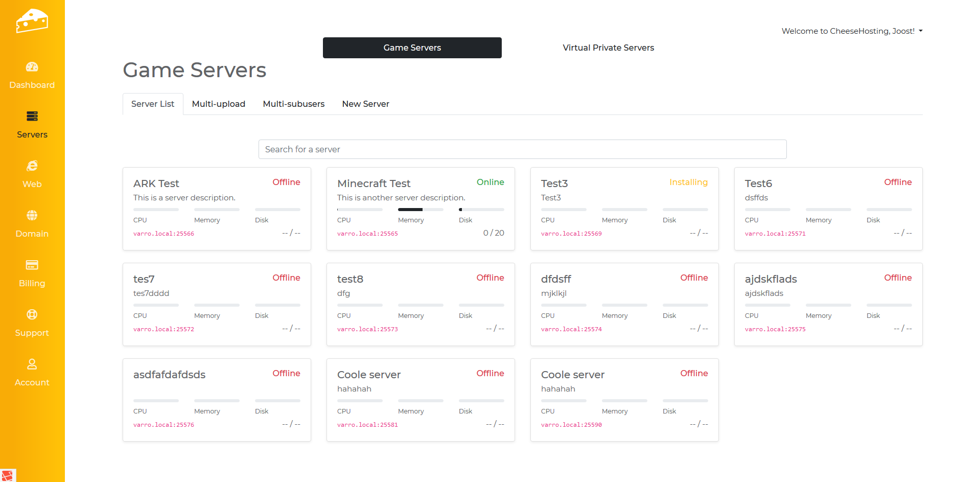Click the varro.local:25565 address
Viewport: 980px width, 482px height.
coord(367,234)
